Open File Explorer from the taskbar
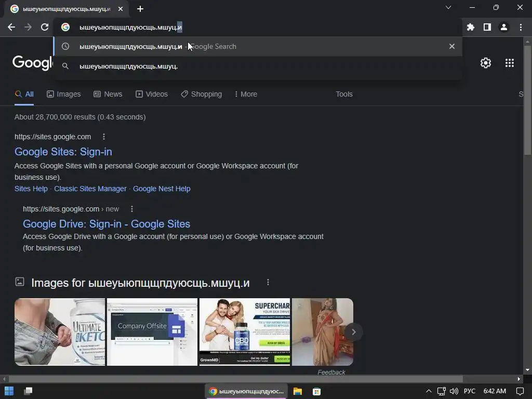Viewport: 532px width, 399px height. pyautogui.click(x=298, y=391)
